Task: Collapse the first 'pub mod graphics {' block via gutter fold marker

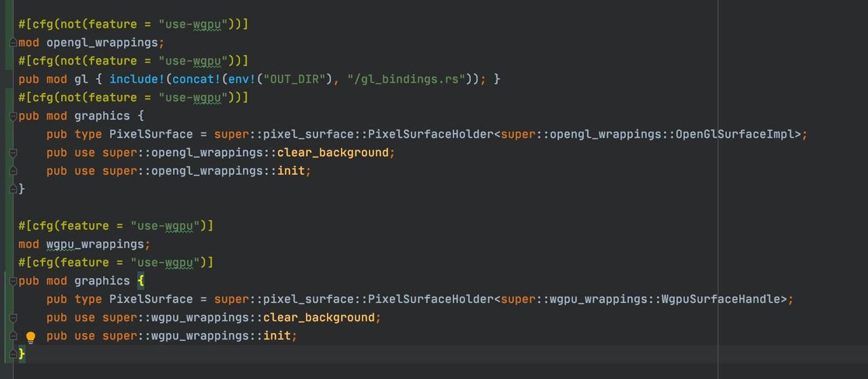Action: click(13, 116)
